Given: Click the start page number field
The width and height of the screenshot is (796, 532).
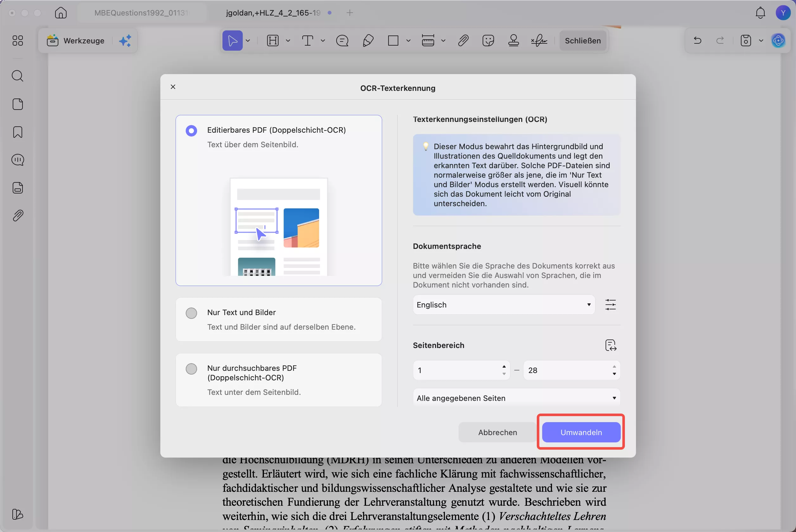Looking at the screenshot, I should (457, 370).
